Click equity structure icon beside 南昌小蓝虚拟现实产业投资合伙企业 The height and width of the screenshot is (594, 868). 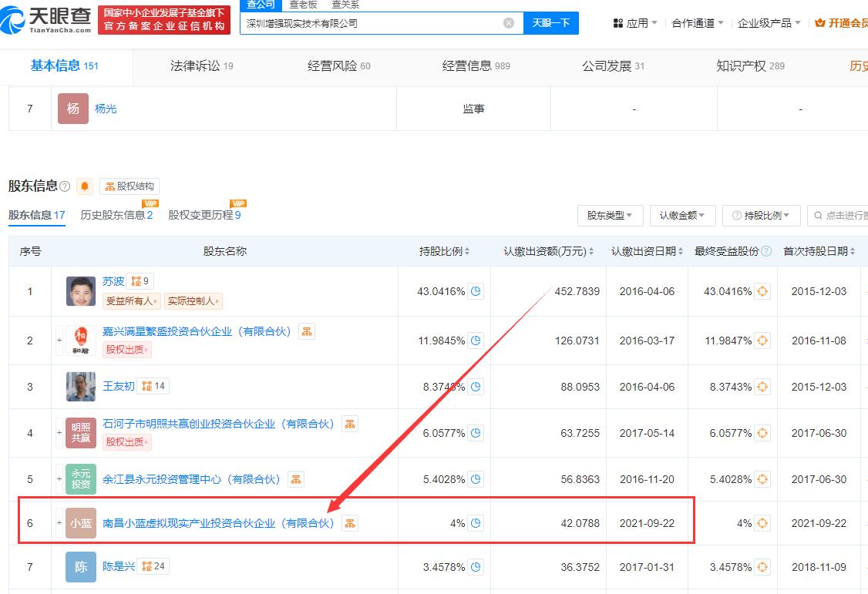tap(350, 523)
